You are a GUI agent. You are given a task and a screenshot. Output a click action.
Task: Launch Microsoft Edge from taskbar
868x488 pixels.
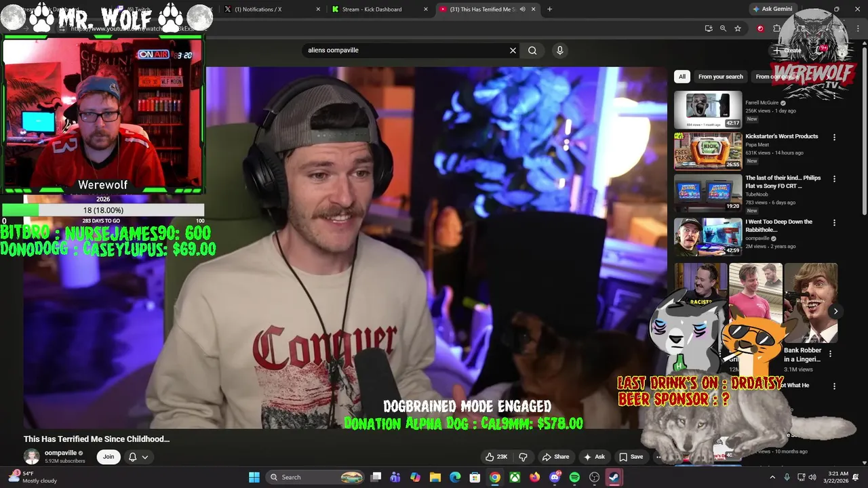pyautogui.click(x=455, y=477)
